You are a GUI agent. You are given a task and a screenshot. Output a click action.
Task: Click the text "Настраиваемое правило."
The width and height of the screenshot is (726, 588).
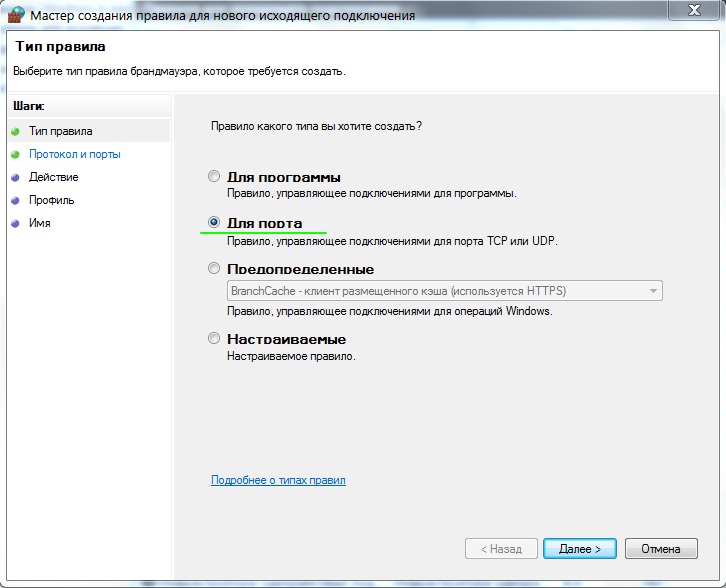tap(291, 356)
